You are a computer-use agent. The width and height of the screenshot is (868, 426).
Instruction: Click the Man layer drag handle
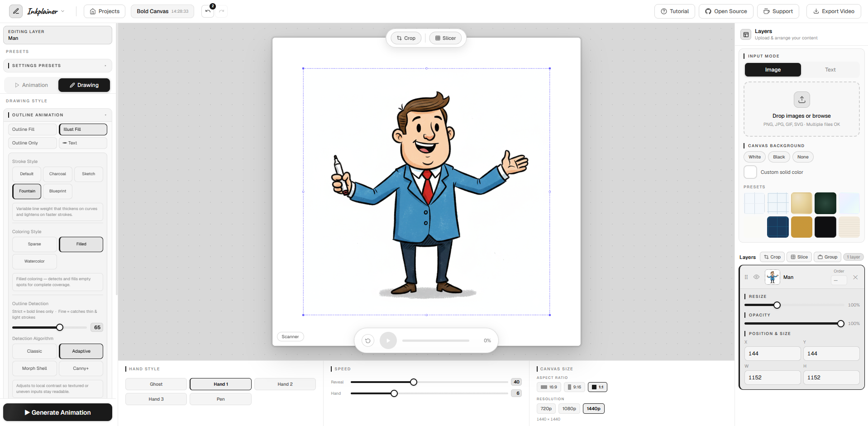click(x=746, y=277)
